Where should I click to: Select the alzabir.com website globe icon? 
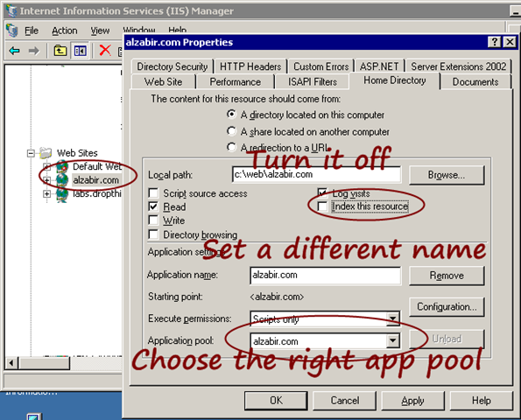(x=62, y=180)
